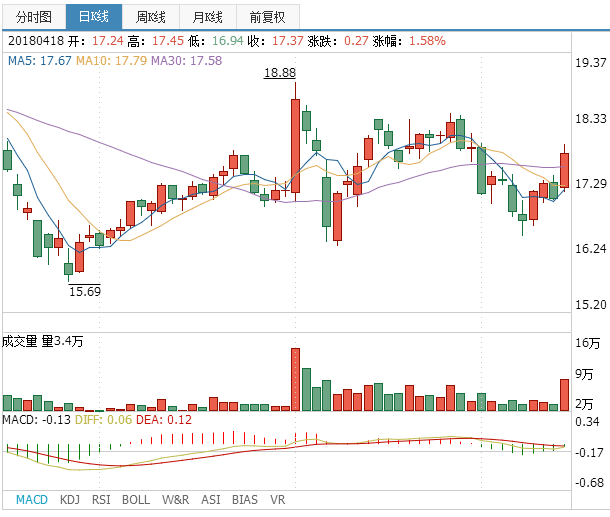The width and height of the screenshot is (610, 517).
Task: Click the 17.29 price axis label
Action: tap(591, 184)
